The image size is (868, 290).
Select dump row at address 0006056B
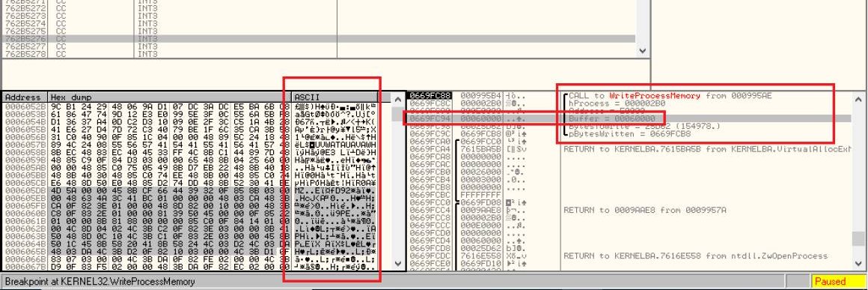coord(190,136)
